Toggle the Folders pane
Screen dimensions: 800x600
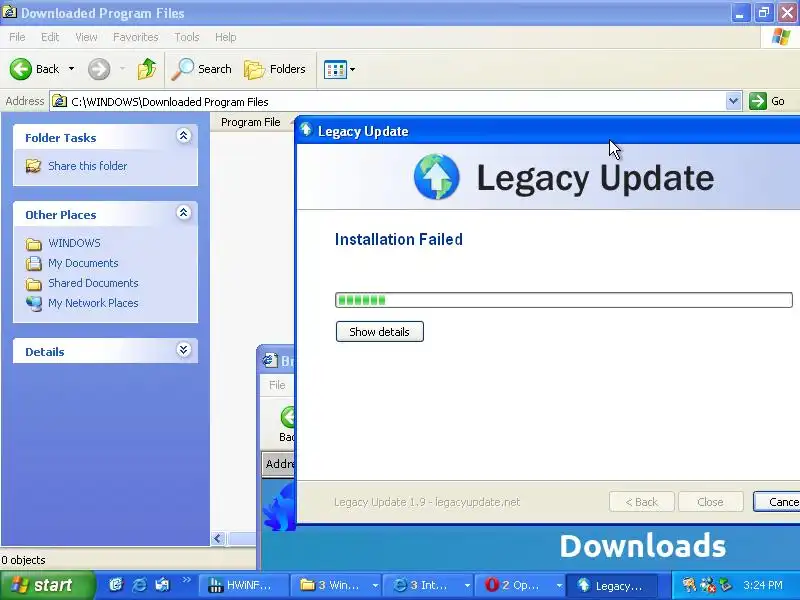pyautogui.click(x=275, y=69)
